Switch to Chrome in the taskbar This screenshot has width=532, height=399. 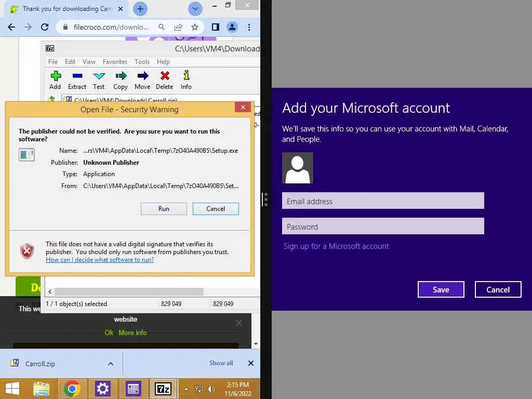click(x=72, y=389)
